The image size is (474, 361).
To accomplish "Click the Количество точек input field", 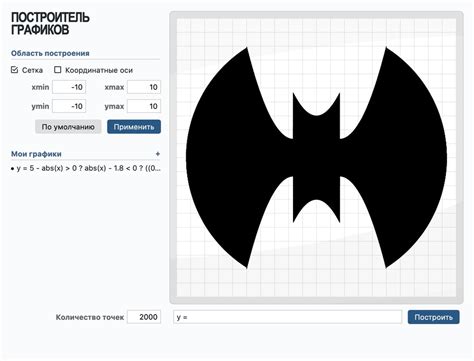I will click(144, 317).
